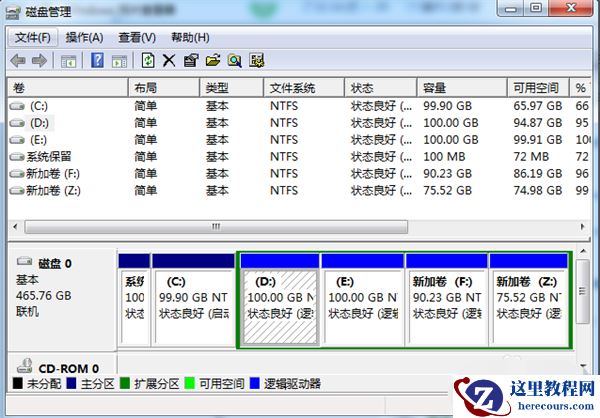Click the black 未分配 legend swatch
This screenshot has width=600, height=418.
(x=17, y=383)
